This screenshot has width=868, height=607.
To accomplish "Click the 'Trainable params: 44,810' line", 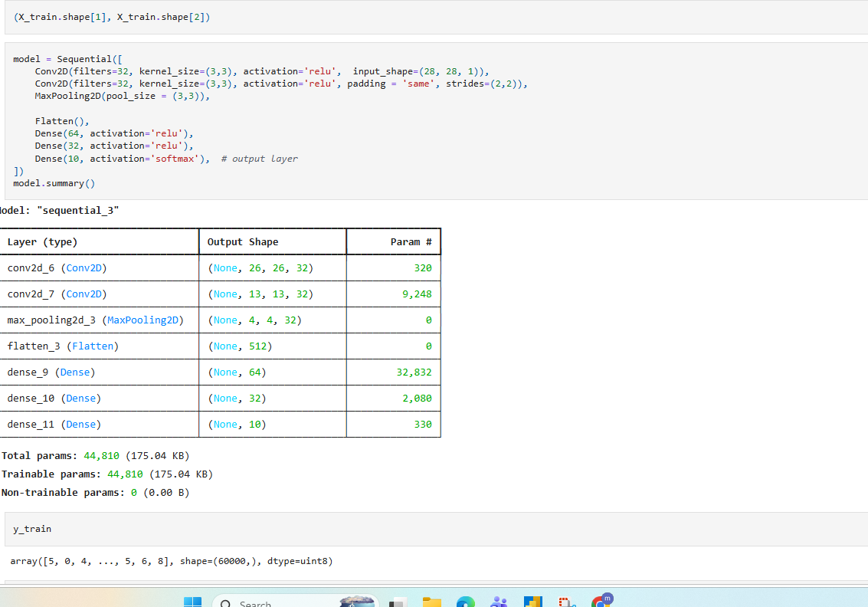I will [x=106, y=474].
